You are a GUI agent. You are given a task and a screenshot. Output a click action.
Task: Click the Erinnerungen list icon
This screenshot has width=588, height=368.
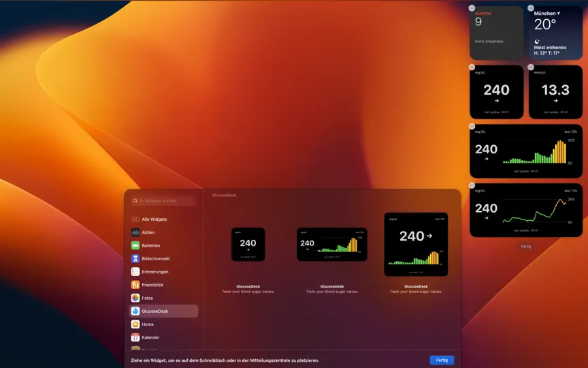135,272
